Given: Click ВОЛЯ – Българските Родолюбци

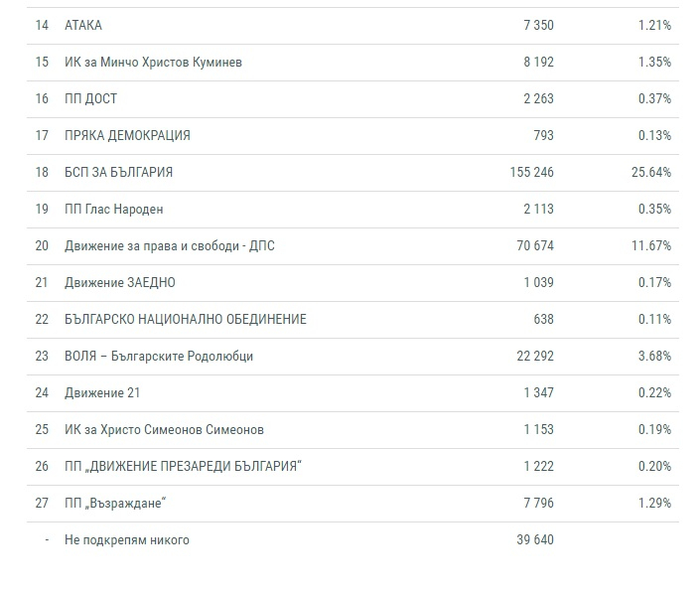Looking at the screenshot, I should point(159,357).
